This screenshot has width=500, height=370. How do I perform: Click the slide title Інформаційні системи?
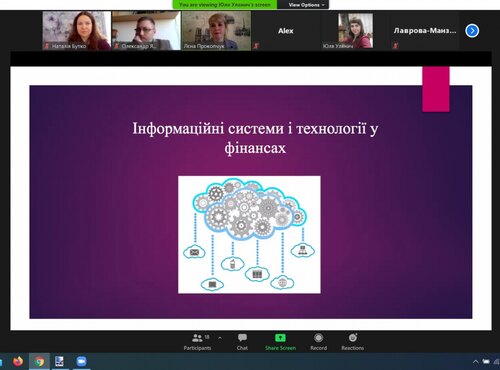click(255, 138)
